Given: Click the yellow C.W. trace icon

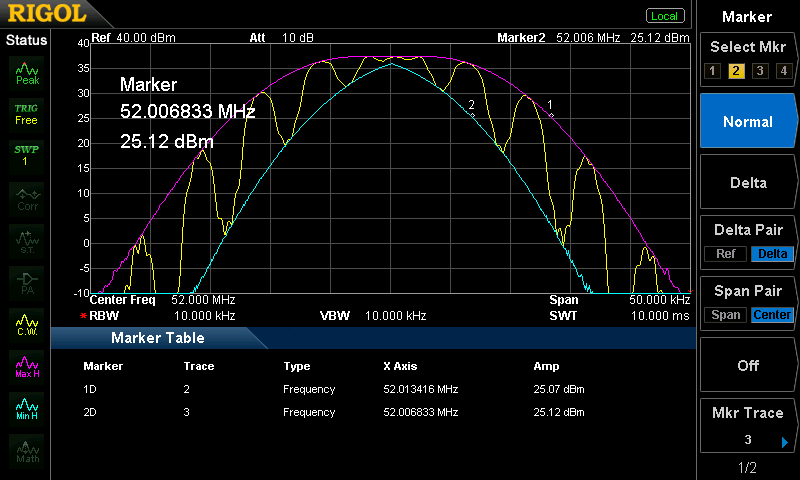Looking at the screenshot, I should (x=27, y=323).
